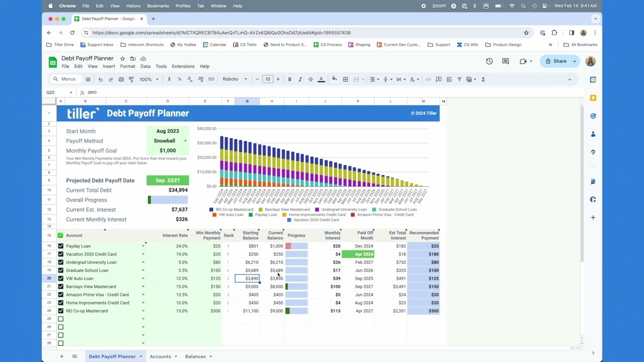Uncheck the Vacation 2020 Credit Card checkbox

[x=60, y=254]
